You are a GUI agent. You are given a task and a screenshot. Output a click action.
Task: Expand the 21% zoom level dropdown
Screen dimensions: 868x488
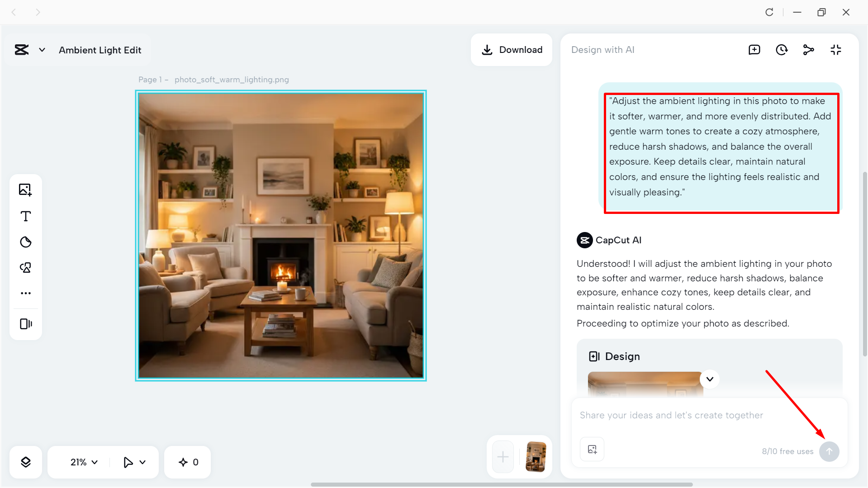[83, 462]
